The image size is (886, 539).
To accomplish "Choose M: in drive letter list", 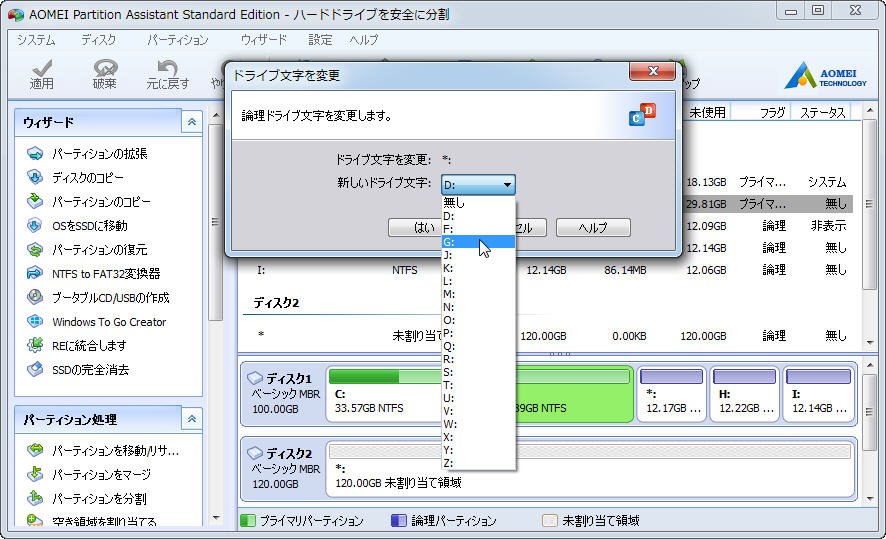I will pos(478,294).
